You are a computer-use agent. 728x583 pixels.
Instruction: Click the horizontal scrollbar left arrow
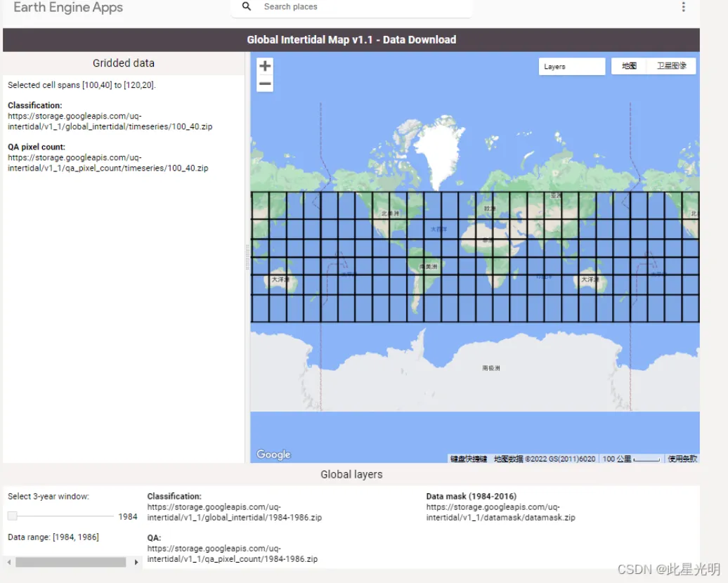(x=9, y=562)
